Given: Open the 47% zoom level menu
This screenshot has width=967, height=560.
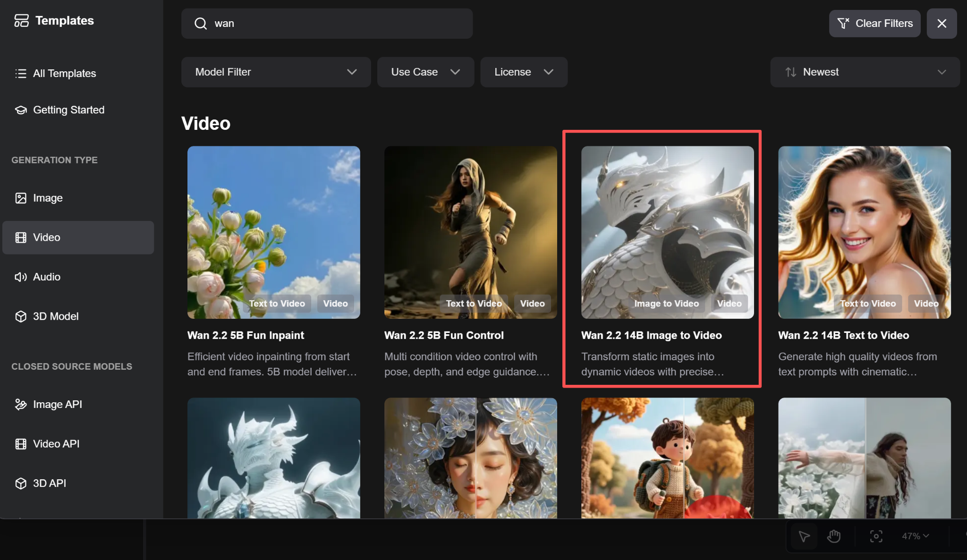Looking at the screenshot, I should tap(915, 536).
